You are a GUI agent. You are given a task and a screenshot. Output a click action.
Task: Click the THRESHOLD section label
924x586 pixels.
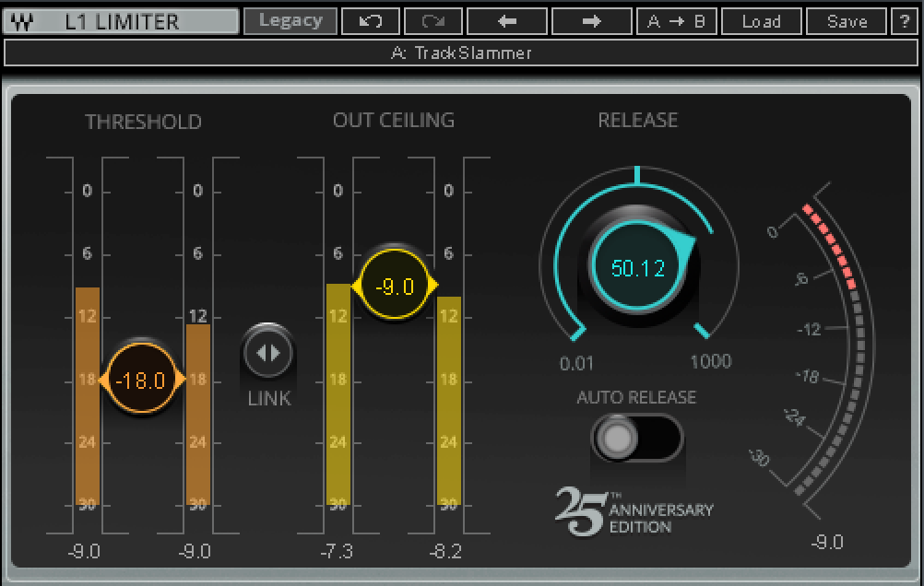click(143, 122)
